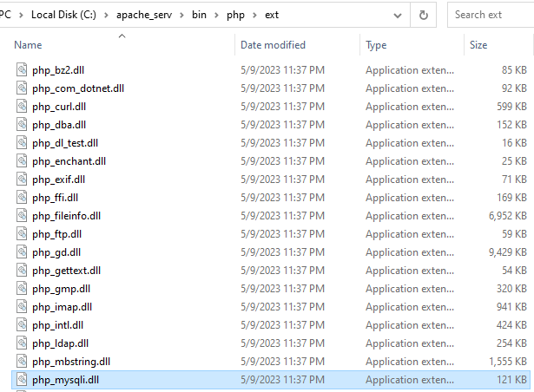Click the php_exif.dll file icon

[x=22, y=179]
